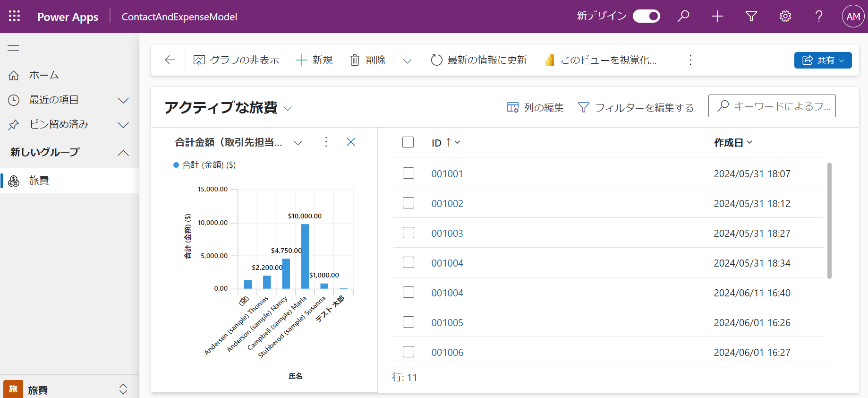Click the grid's vertical scrollbar
Viewport: 868px width, 398px height.
click(829, 221)
